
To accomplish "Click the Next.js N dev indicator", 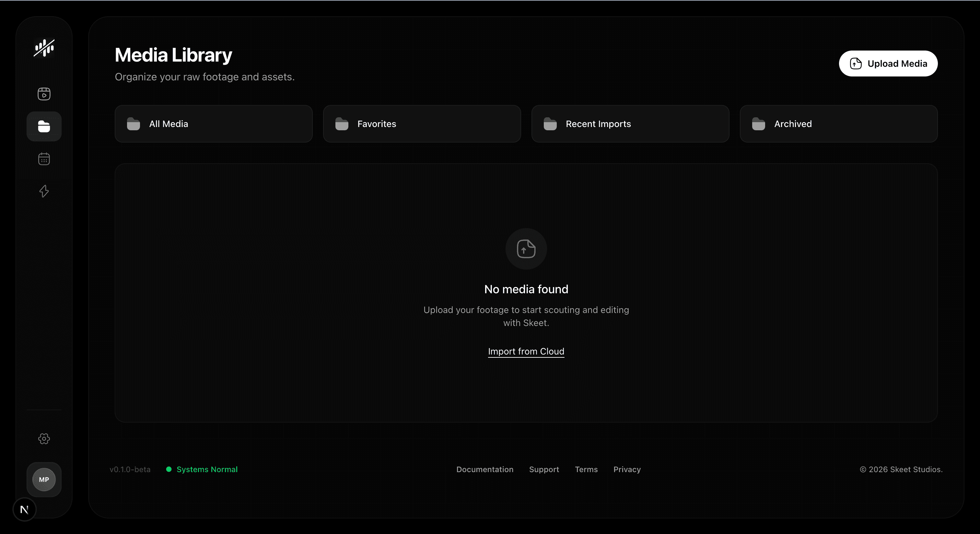I will [24, 509].
